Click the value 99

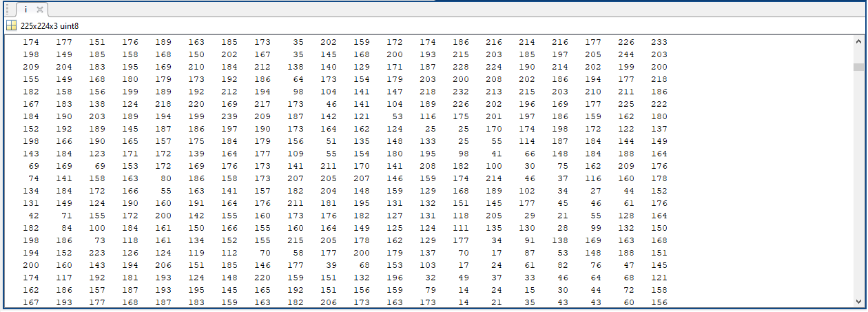(x=596, y=228)
